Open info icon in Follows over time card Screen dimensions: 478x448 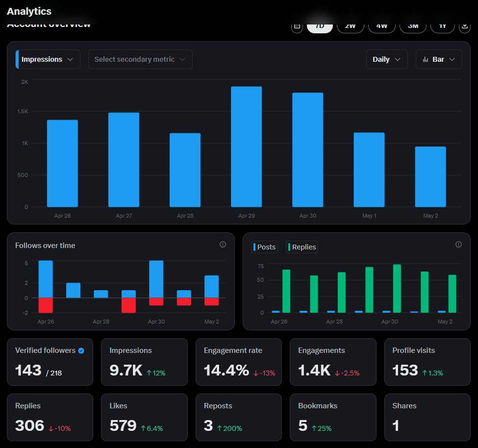click(x=223, y=245)
